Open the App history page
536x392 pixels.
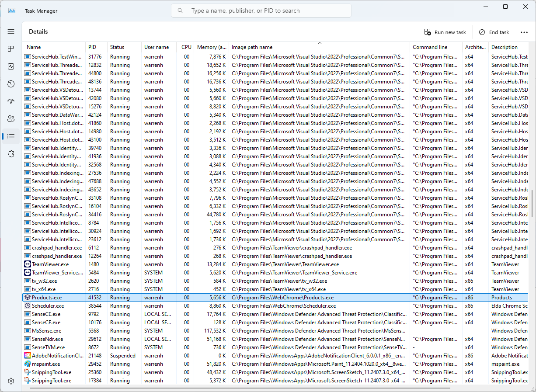pos(11,83)
